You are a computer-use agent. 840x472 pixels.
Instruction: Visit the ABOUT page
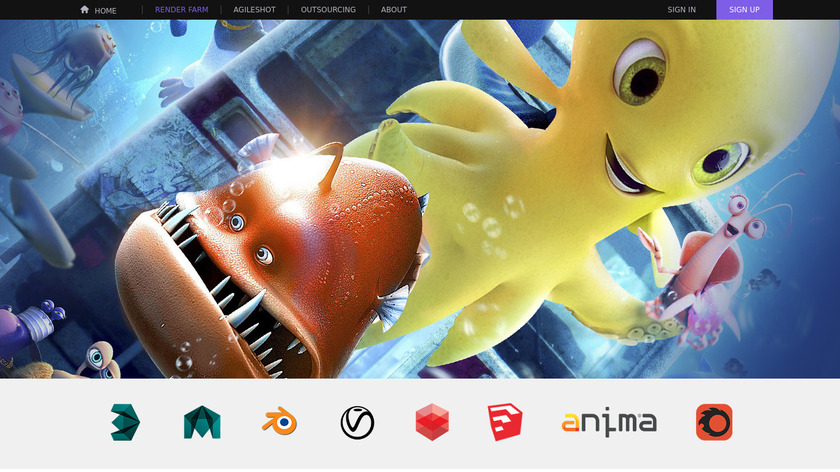pos(394,10)
